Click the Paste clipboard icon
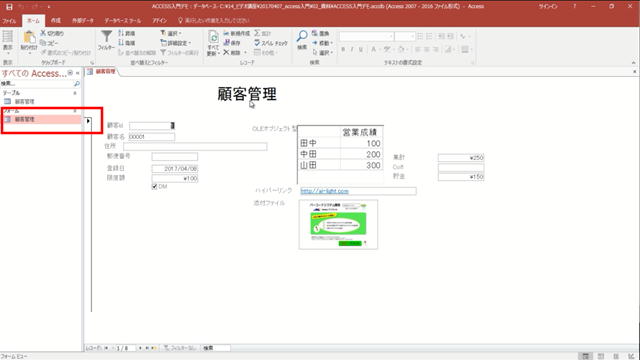The image size is (640, 360). pyautogui.click(x=29, y=37)
